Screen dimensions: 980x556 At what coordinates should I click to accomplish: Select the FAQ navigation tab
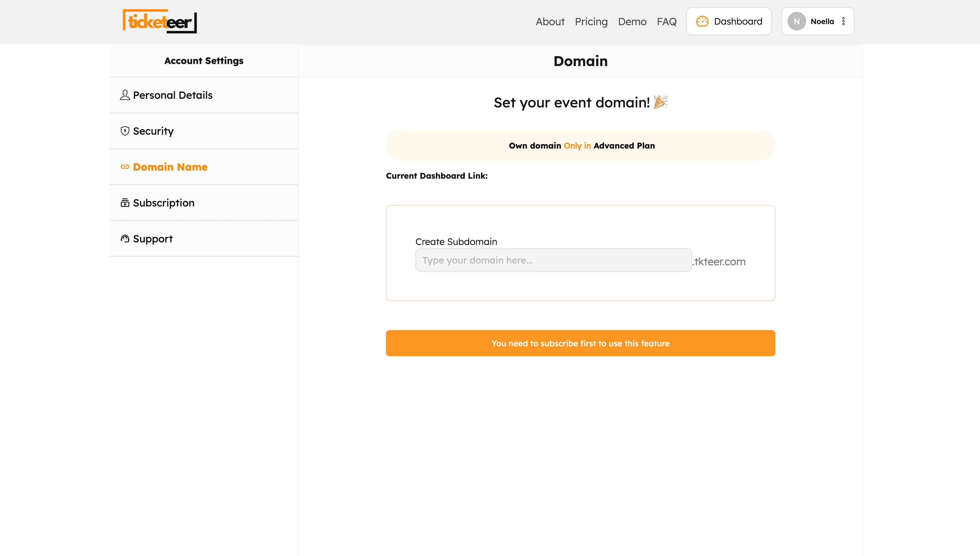pos(667,21)
